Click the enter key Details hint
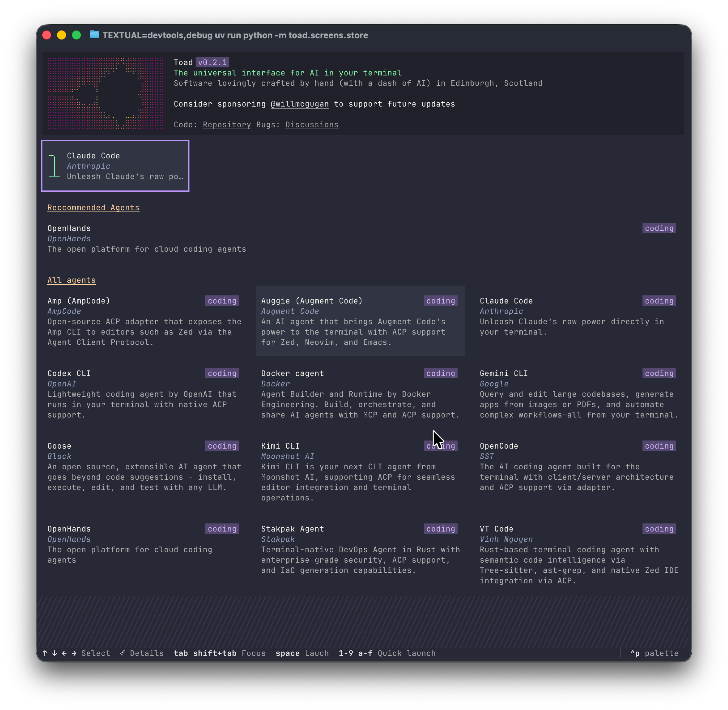 coord(142,653)
